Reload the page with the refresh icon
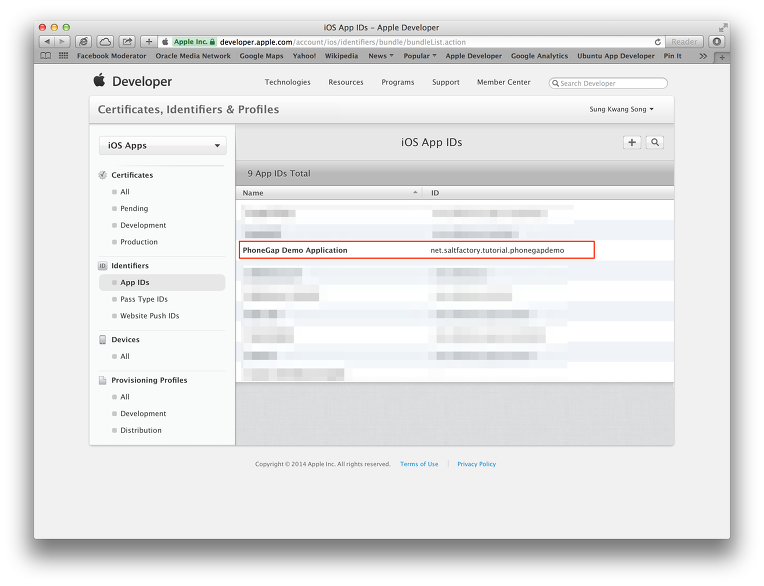This screenshot has height=586, width=764. [657, 42]
